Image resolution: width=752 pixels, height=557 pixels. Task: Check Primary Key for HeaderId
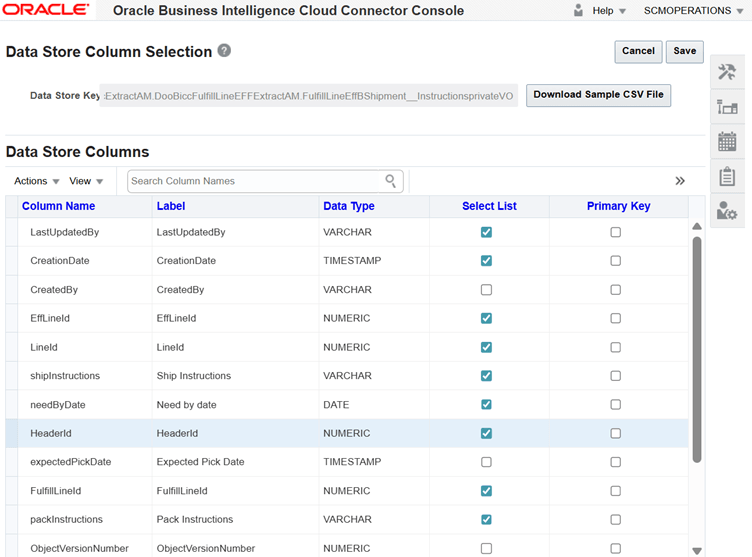tap(616, 433)
